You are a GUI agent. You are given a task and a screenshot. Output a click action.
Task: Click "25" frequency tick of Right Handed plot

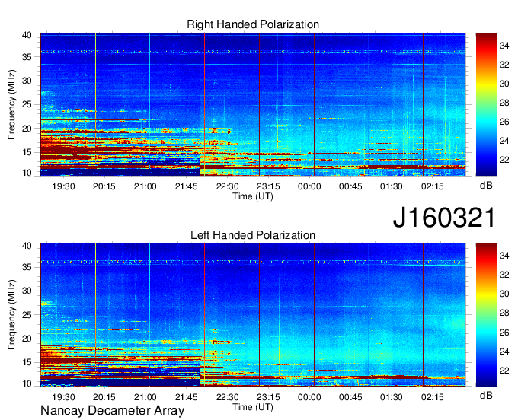point(27,104)
